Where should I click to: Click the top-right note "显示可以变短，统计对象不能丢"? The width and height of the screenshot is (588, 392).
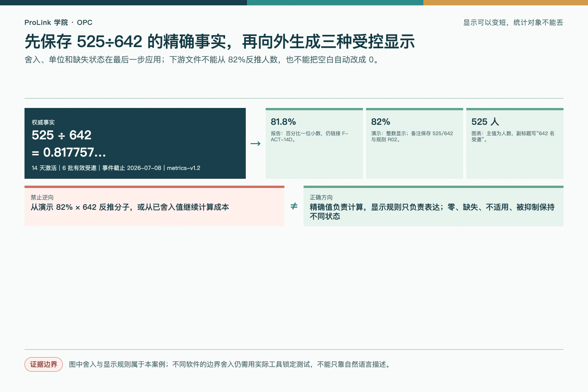(x=513, y=23)
